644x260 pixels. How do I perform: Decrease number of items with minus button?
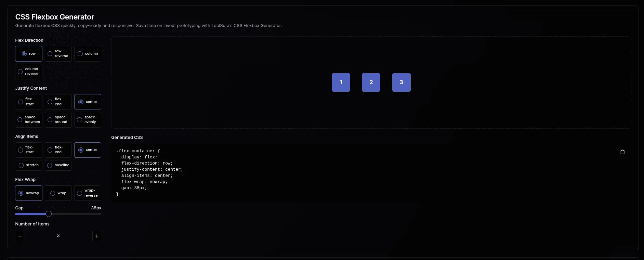tap(20, 236)
